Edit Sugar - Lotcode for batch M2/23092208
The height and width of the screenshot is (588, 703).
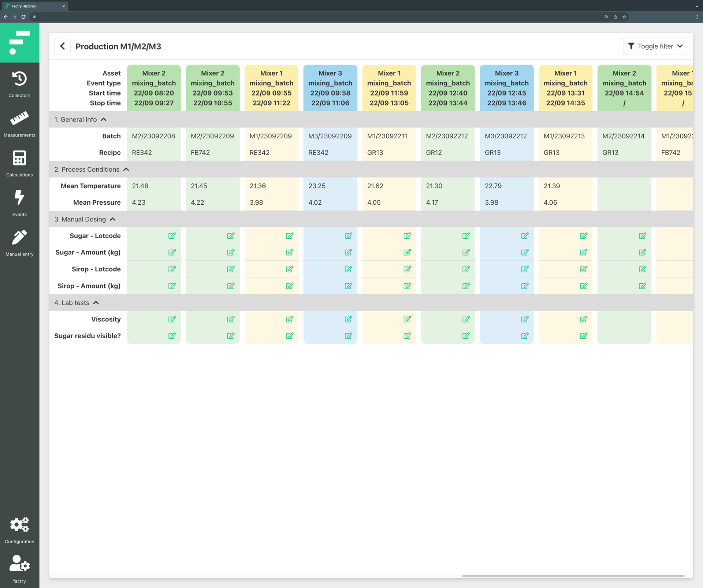[172, 235]
